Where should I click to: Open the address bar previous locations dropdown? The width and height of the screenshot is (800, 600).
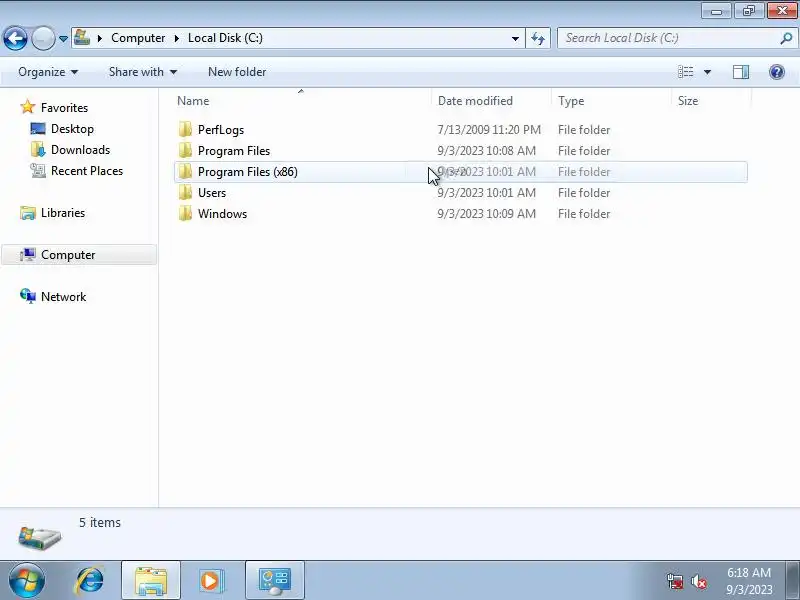click(515, 38)
